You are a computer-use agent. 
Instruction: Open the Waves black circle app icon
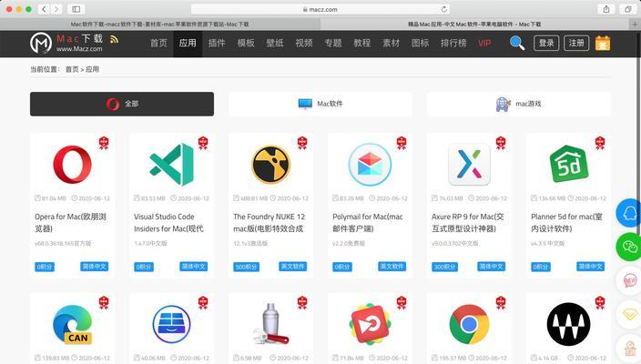tap(569, 324)
